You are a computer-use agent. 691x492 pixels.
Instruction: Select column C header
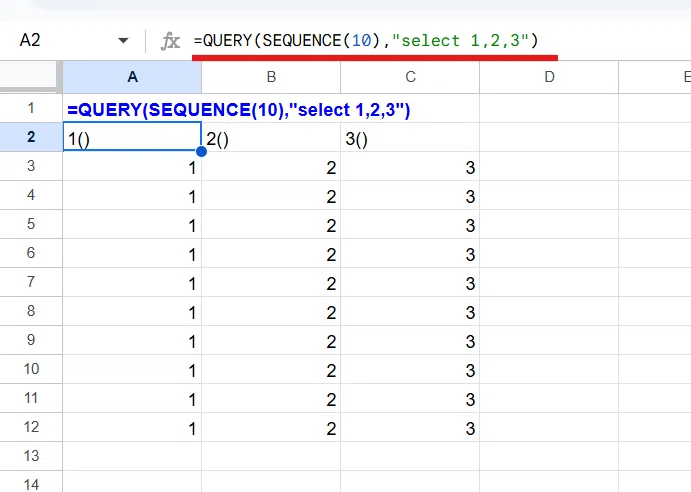(410, 77)
